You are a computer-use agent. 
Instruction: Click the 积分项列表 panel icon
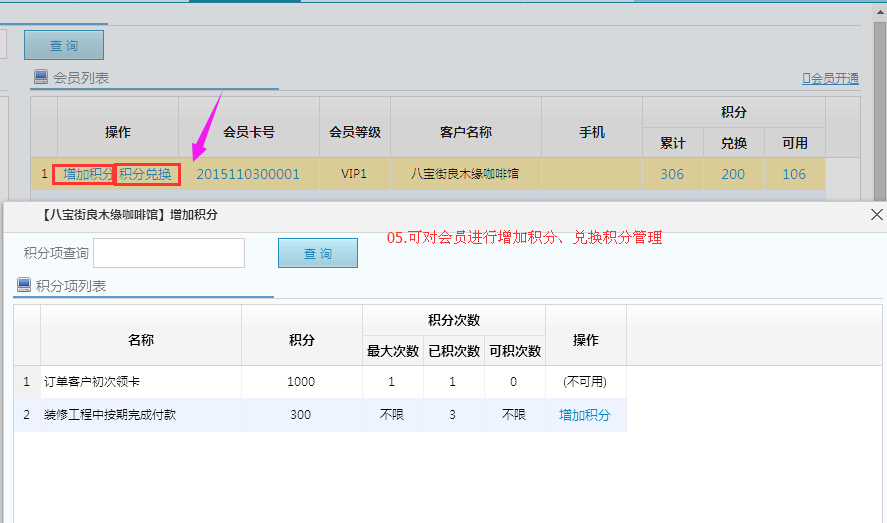[24, 285]
